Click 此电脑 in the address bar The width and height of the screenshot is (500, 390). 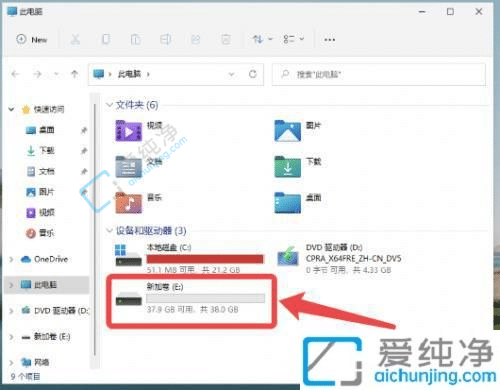(x=129, y=74)
